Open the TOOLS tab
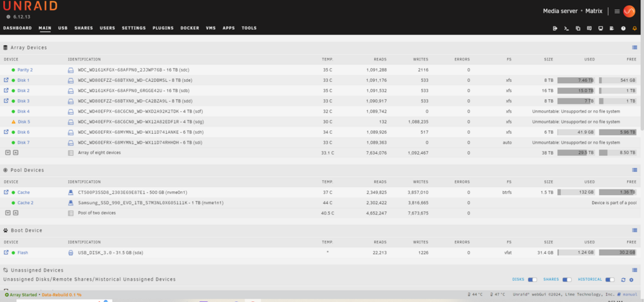 [249, 28]
